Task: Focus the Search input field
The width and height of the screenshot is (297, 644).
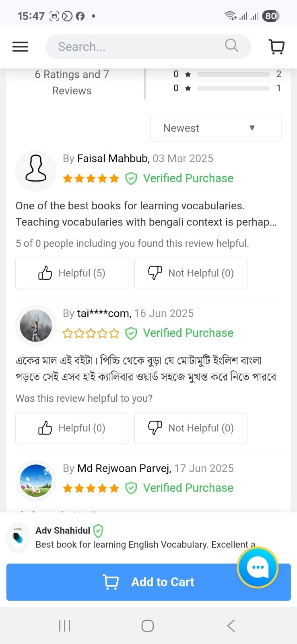Action: [x=137, y=47]
